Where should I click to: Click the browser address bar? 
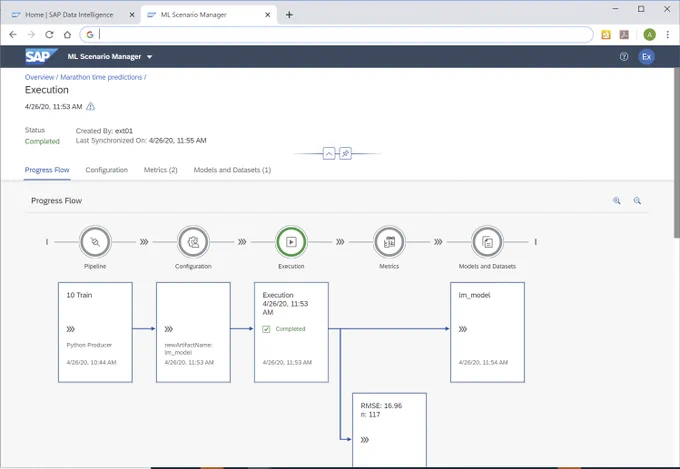pyautogui.click(x=337, y=35)
